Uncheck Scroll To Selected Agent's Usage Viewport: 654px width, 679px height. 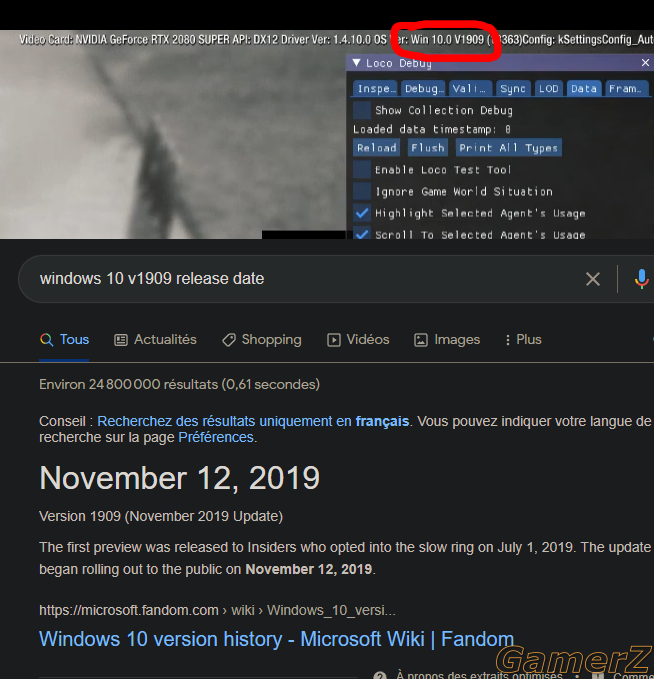(x=362, y=234)
